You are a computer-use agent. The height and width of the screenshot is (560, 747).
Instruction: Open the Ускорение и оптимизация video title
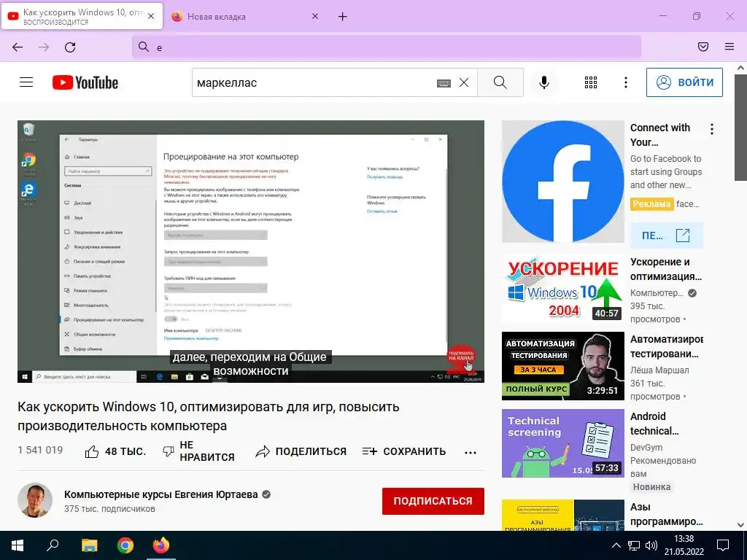[666, 269]
